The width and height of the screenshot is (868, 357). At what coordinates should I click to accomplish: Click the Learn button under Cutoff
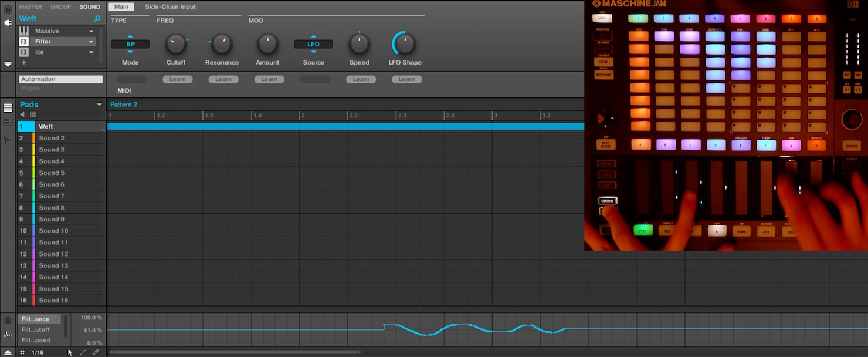coord(178,79)
